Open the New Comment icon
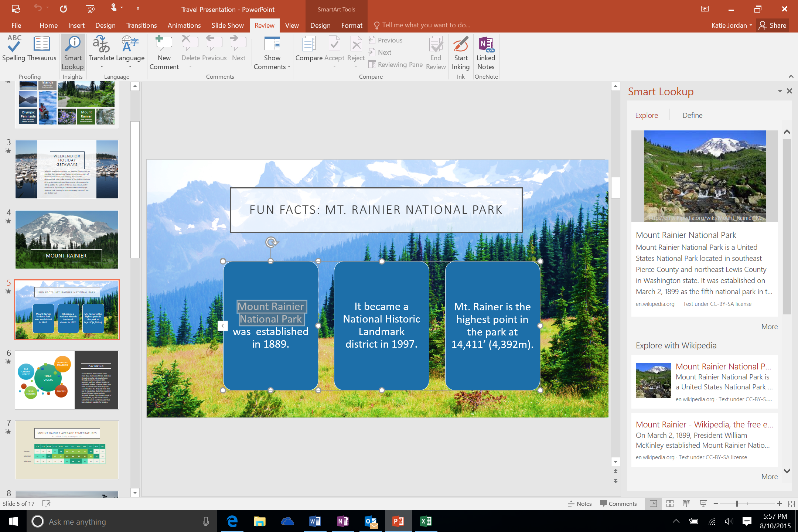The height and width of the screenshot is (532, 798). coord(164,52)
